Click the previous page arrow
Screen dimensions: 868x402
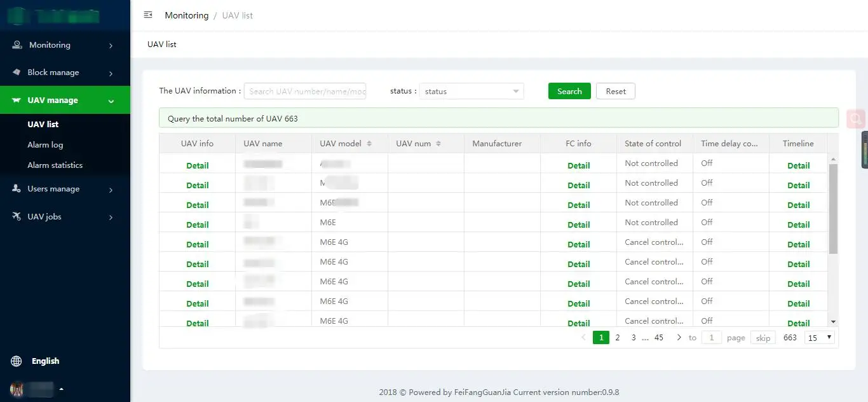[584, 338]
